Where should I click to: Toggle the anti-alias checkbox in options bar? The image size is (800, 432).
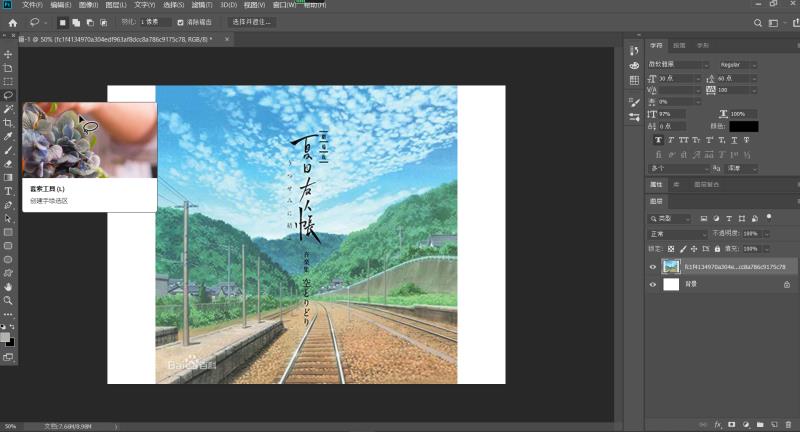pos(180,22)
